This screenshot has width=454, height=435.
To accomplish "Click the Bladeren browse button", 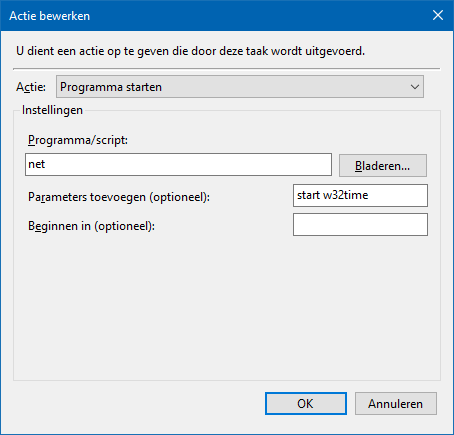I will click(383, 165).
